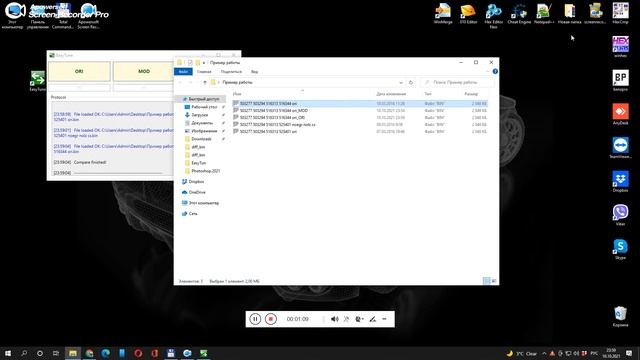
Task: Open the recorder webcam dropdown
Action: pyautogui.click(x=360, y=319)
